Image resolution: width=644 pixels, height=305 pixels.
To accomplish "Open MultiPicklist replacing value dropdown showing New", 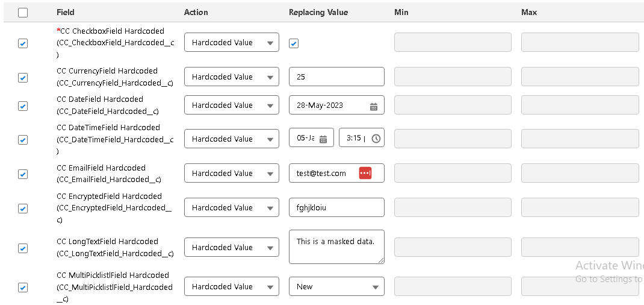I will tap(336, 287).
